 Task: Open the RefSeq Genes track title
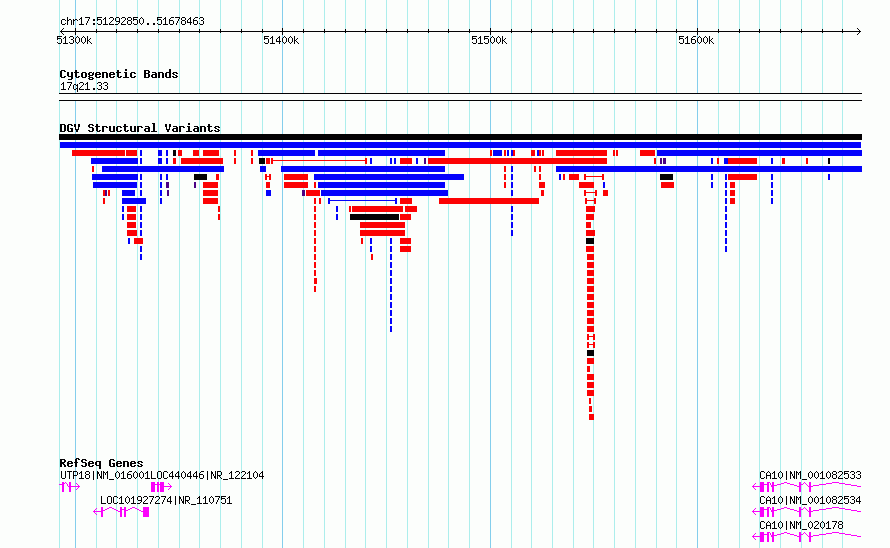point(101,463)
